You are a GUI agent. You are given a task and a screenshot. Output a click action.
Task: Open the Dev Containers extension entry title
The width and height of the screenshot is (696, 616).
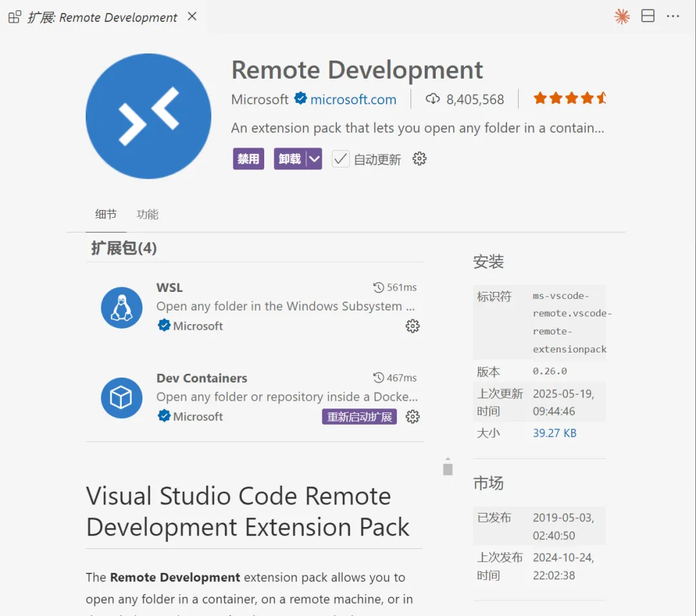(202, 378)
